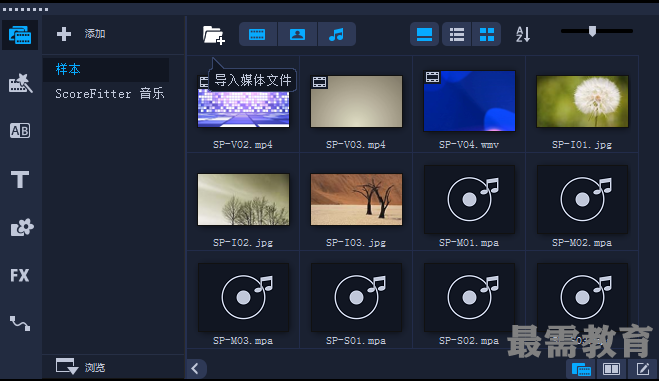Open the A-Z sort options
Screen dimensions: 659x381
tap(523, 34)
